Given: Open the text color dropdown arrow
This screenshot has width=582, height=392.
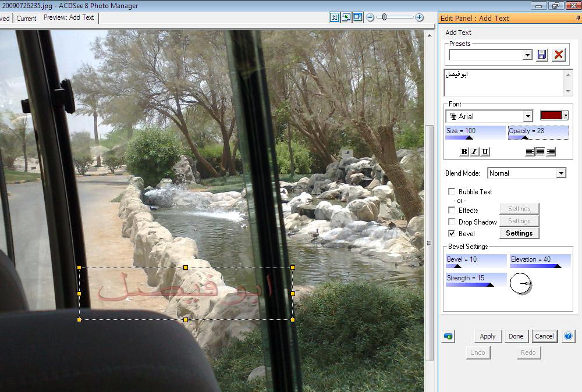Looking at the screenshot, I should [566, 115].
